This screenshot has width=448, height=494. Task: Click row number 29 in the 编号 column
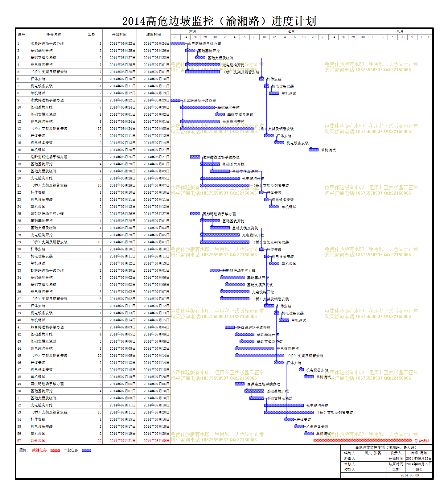[19, 242]
